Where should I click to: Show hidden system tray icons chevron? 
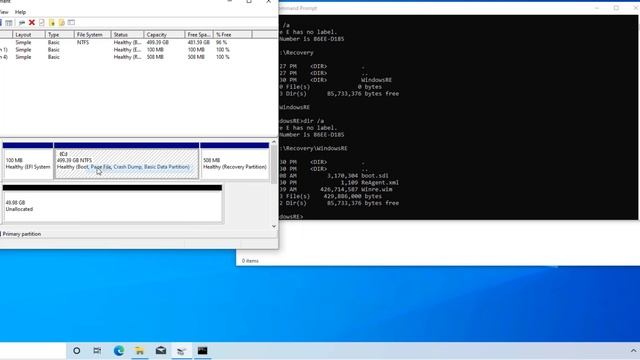click(x=633, y=351)
